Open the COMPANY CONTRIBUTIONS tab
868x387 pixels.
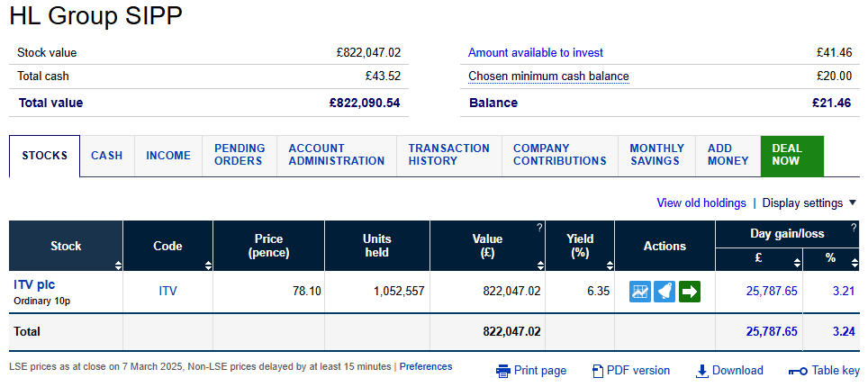click(560, 155)
